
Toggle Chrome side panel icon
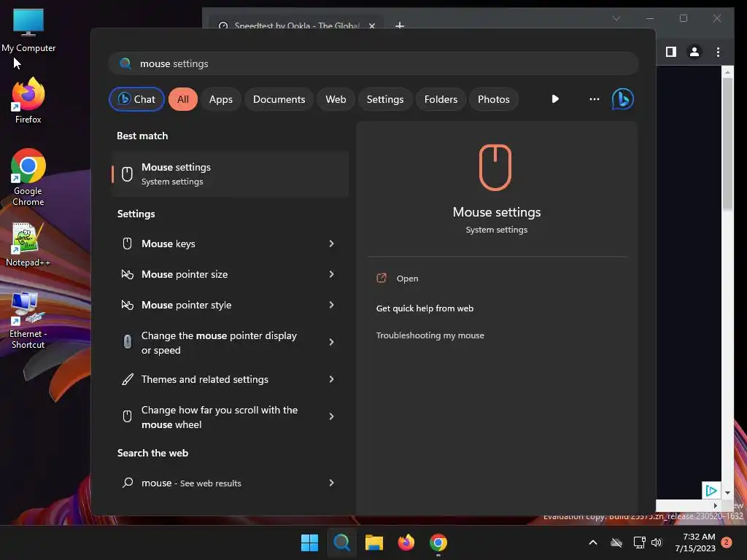tap(671, 52)
